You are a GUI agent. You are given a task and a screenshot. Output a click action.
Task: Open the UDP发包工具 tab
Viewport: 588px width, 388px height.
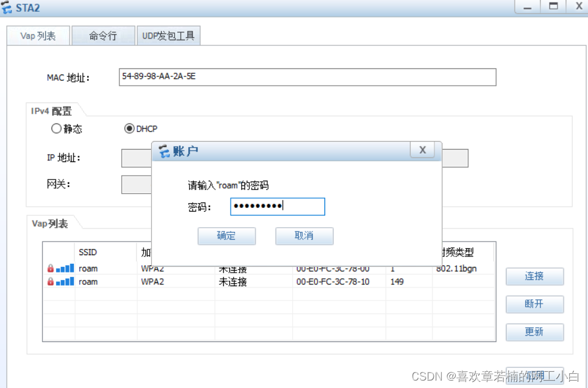pos(168,35)
